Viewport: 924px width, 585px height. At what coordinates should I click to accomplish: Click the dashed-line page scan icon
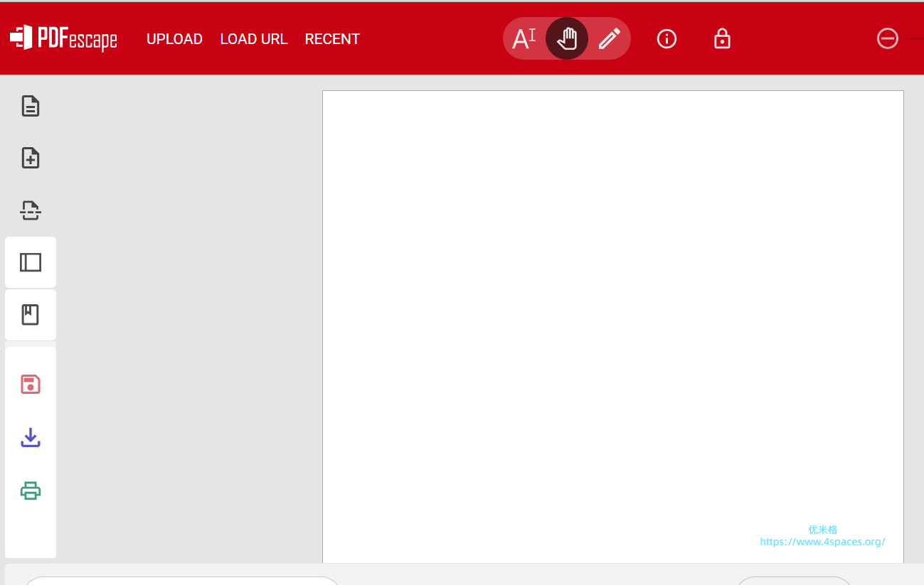tap(31, 210)
